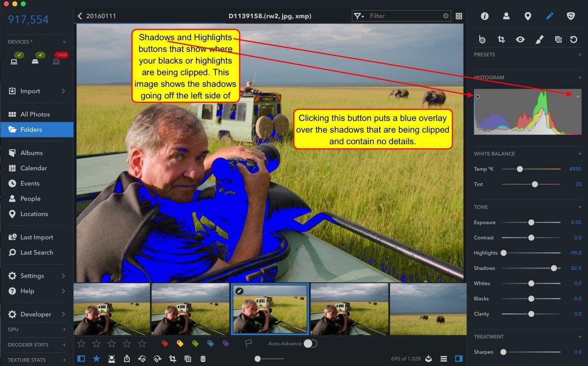Image resolution: width=588 pixels, height=366 pixels.
Task: Click the filter funnel dropdown
Action: tap(359, 16)
